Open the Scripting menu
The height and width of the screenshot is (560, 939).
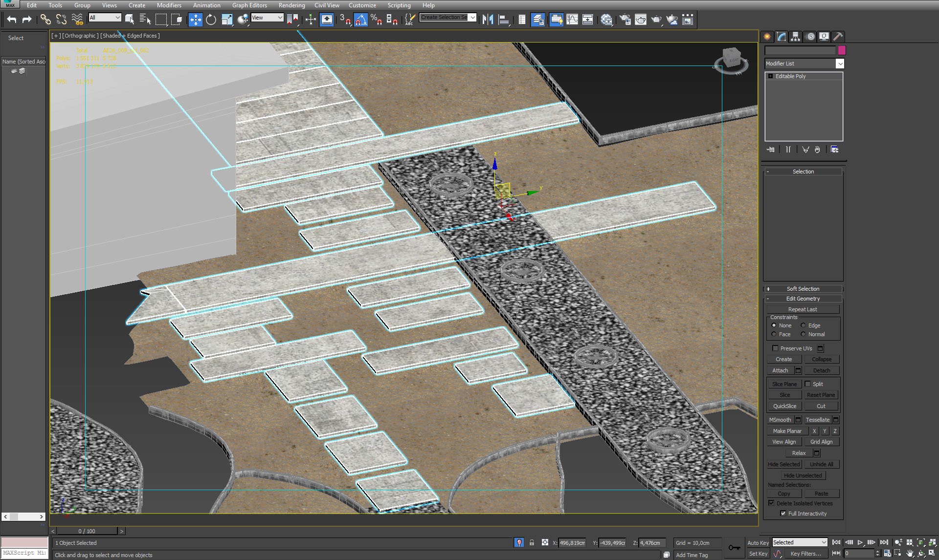click(x=399, y=5)
